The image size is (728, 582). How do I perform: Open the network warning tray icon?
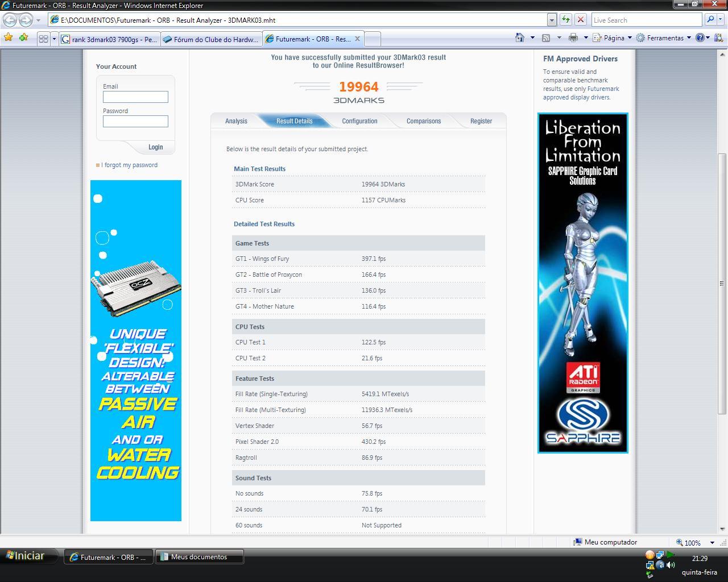(x=650, y=565)
